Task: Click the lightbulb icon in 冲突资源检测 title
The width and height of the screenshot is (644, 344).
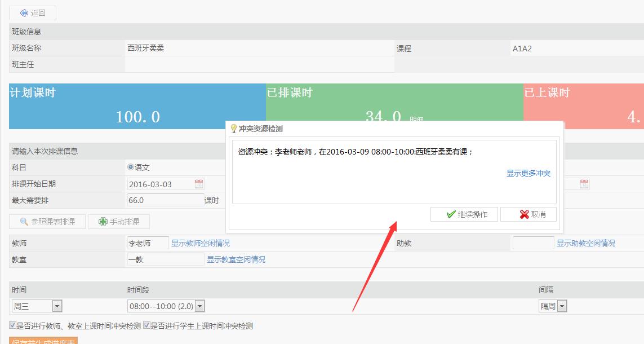Action: tap(233, 129)
